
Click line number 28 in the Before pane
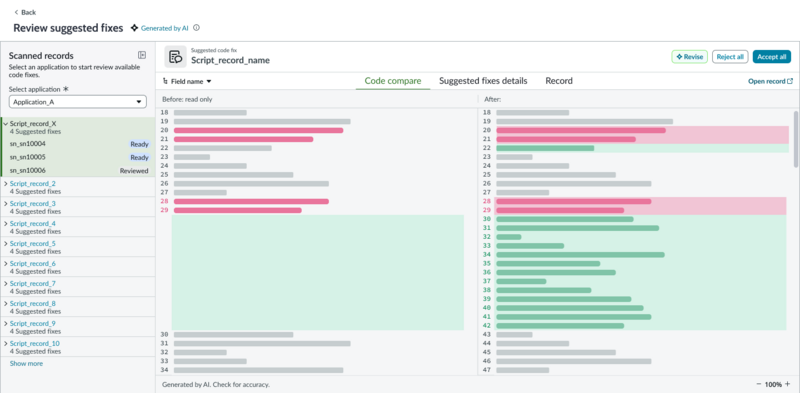(x=164, y=201)
